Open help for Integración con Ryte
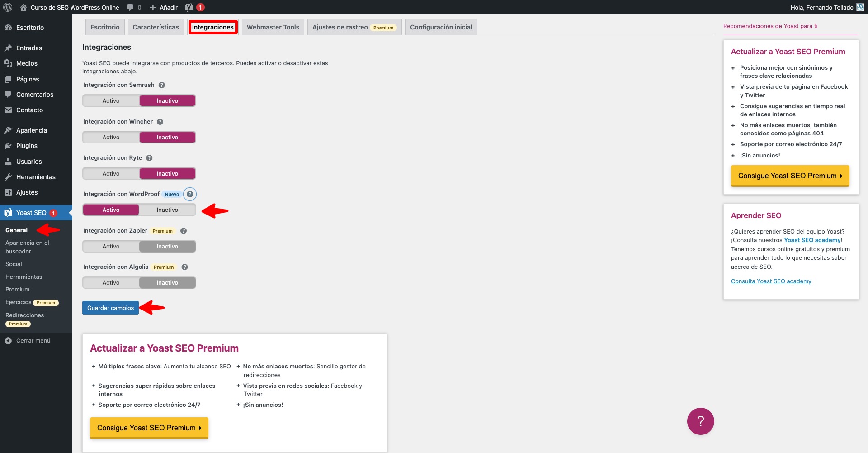The image size is (868, 453). pos(149,158)
